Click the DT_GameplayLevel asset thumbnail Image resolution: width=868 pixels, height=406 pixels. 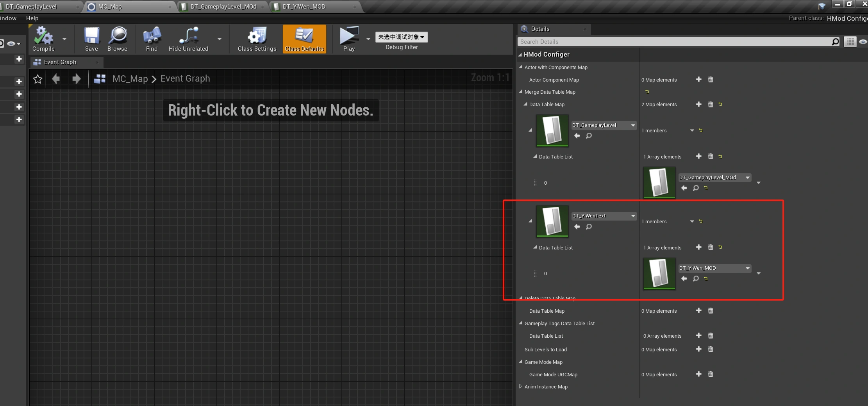[552, 130]
